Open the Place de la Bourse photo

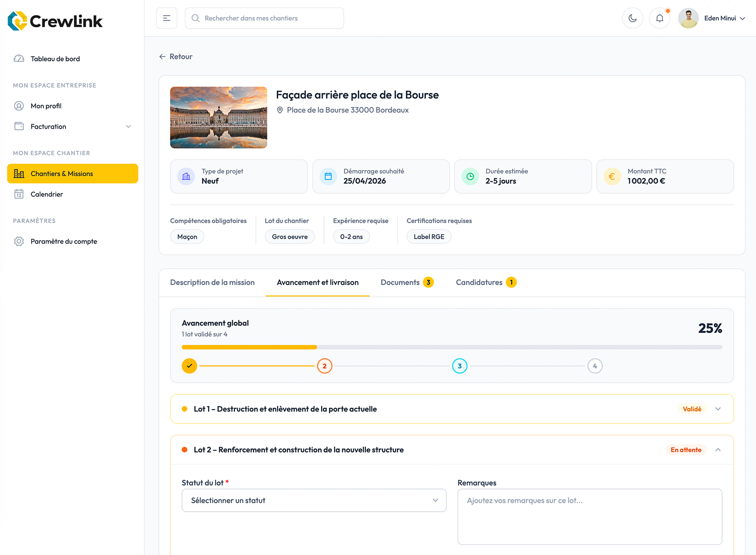(219, 117)
